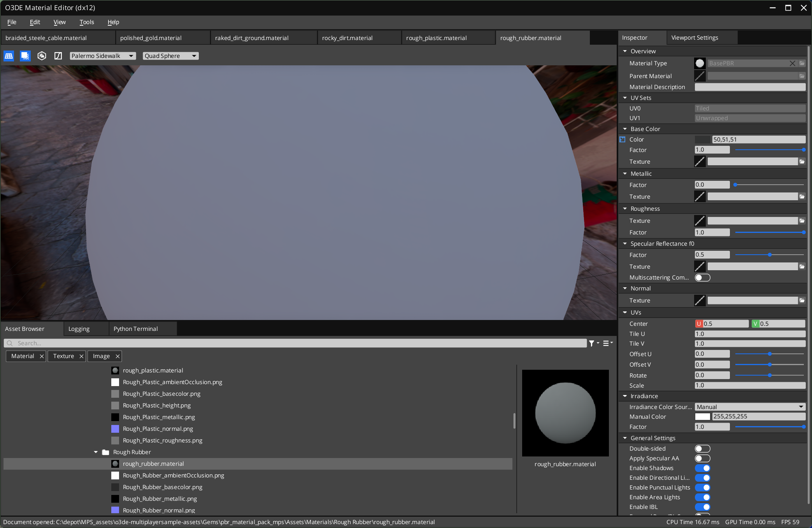
Task: Toggle Multiscattering Compensation under Specular Reflectance
Action: tap(702, 277)
